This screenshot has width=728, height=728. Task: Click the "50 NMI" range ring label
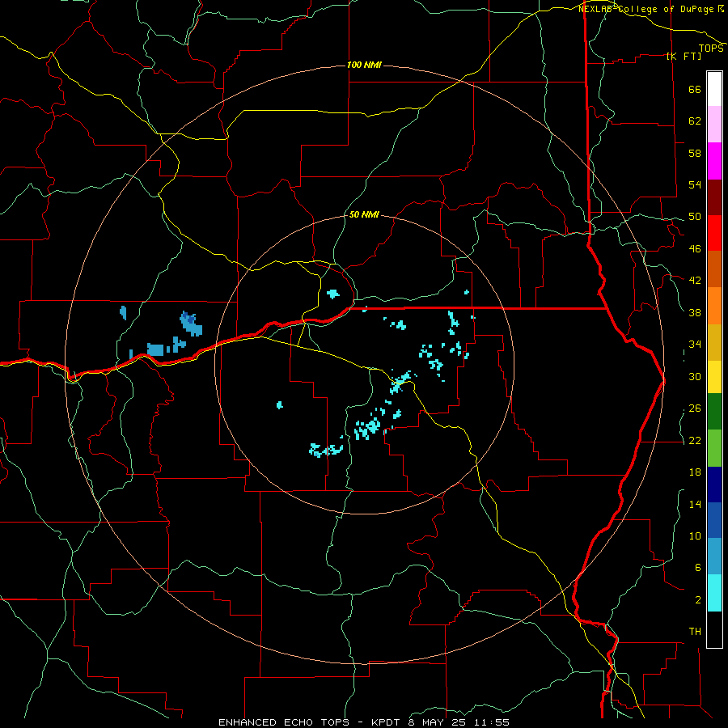click(364, 214)
